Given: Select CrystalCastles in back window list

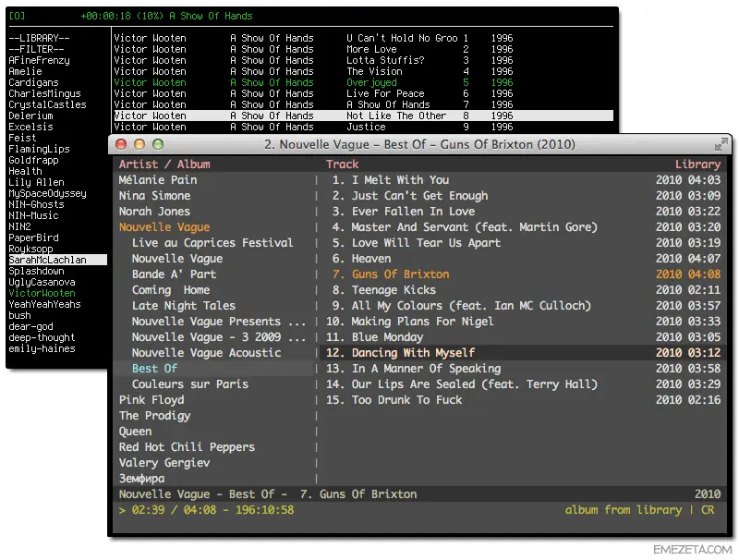Looking at the screenshot, I should (x=48, y=104).
